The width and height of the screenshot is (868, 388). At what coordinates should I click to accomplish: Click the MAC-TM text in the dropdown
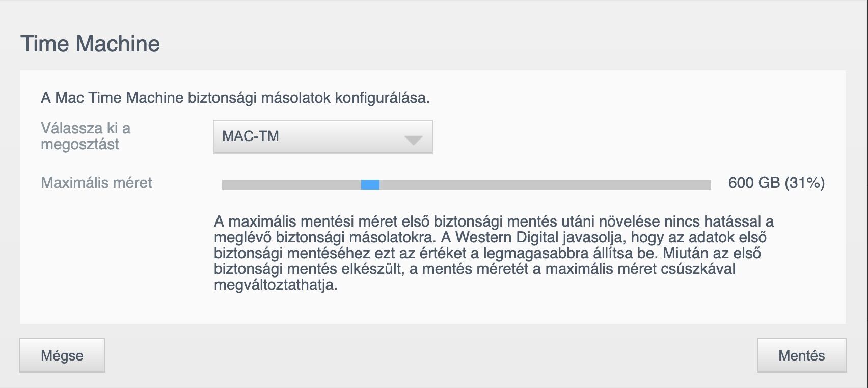(x=251, y=136)
